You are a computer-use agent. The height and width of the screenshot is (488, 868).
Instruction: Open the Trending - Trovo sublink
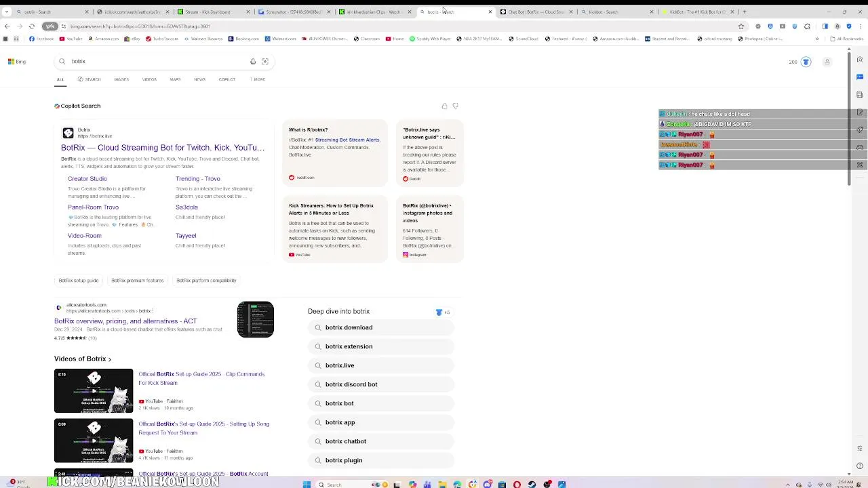pos(197,179)
